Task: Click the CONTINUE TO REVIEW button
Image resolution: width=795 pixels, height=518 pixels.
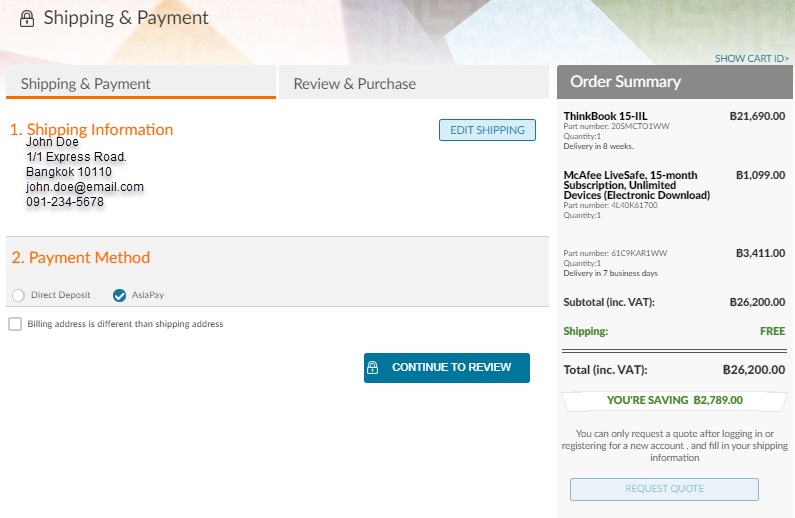Action: click(x=447, y=367)
